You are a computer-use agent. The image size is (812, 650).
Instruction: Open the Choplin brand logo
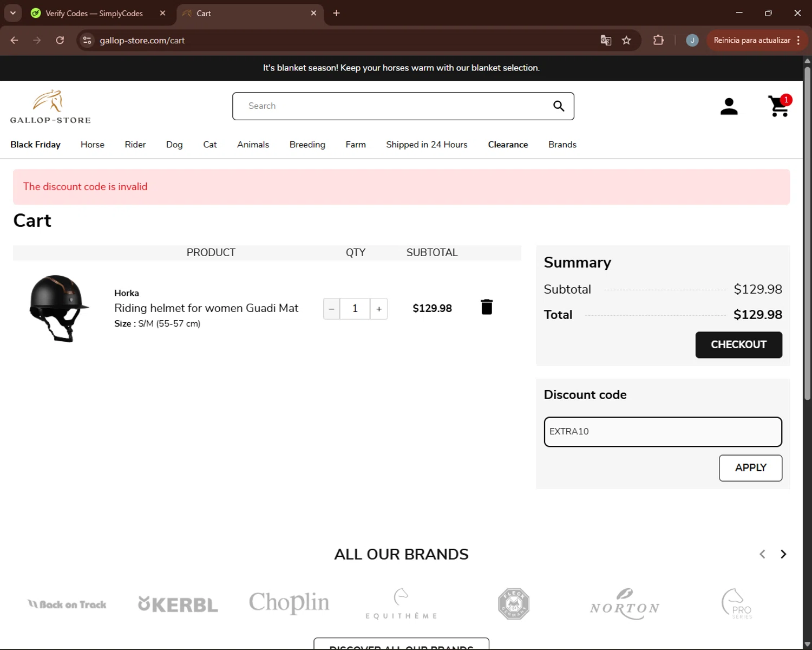(289, 602)
